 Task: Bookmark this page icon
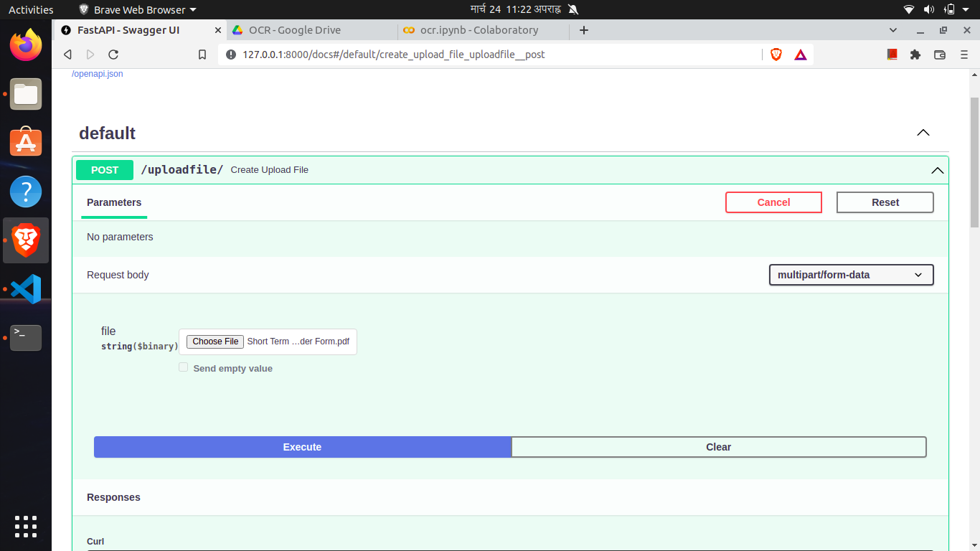click(x=202, y=55)
